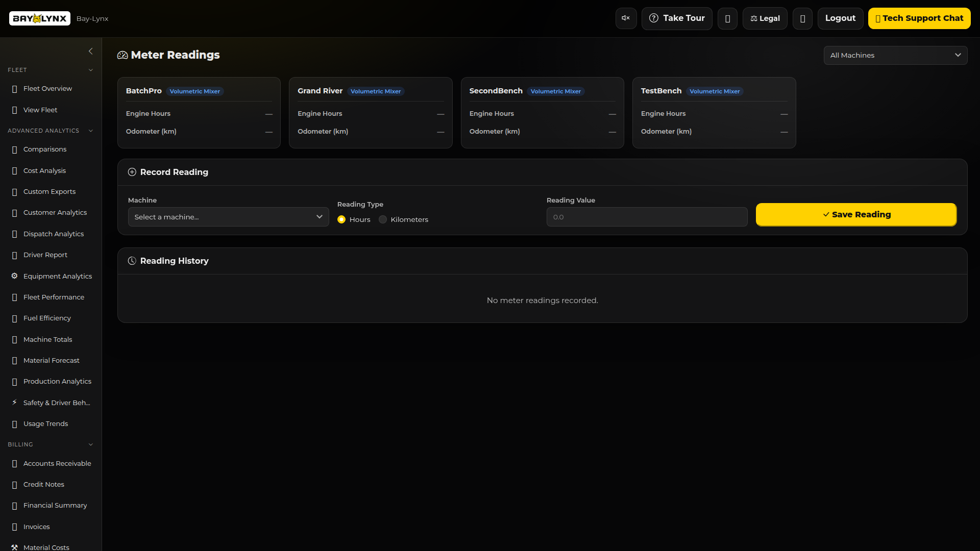This screenshot has height=551, width=980.
Task: Open the All Machines filter dropdown
Action: [895, 55]
